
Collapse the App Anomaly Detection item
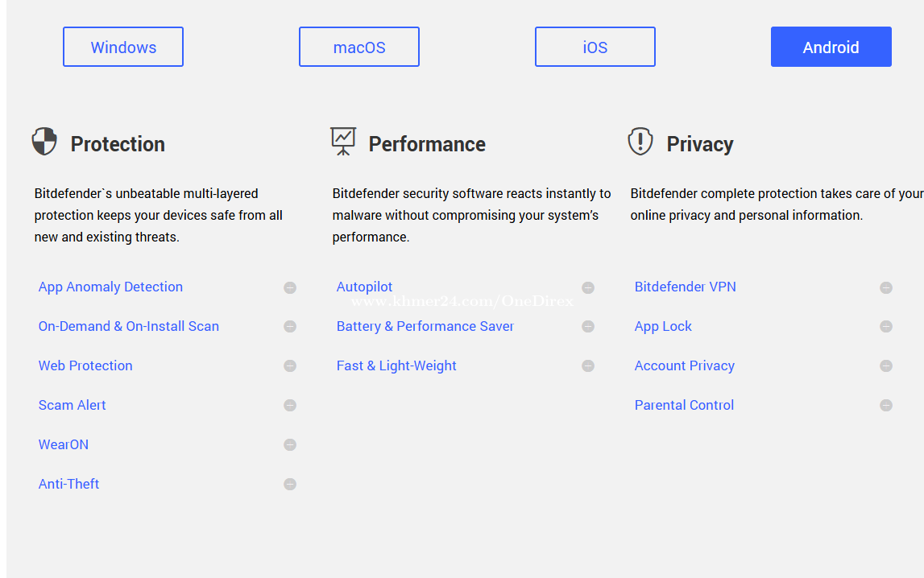(x=290, y=287)
